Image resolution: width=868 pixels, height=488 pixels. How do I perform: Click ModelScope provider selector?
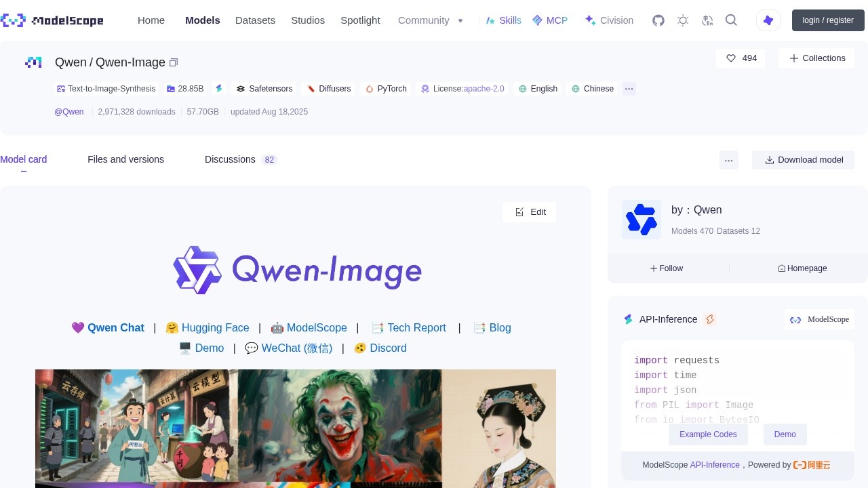(x=819, y=319)
